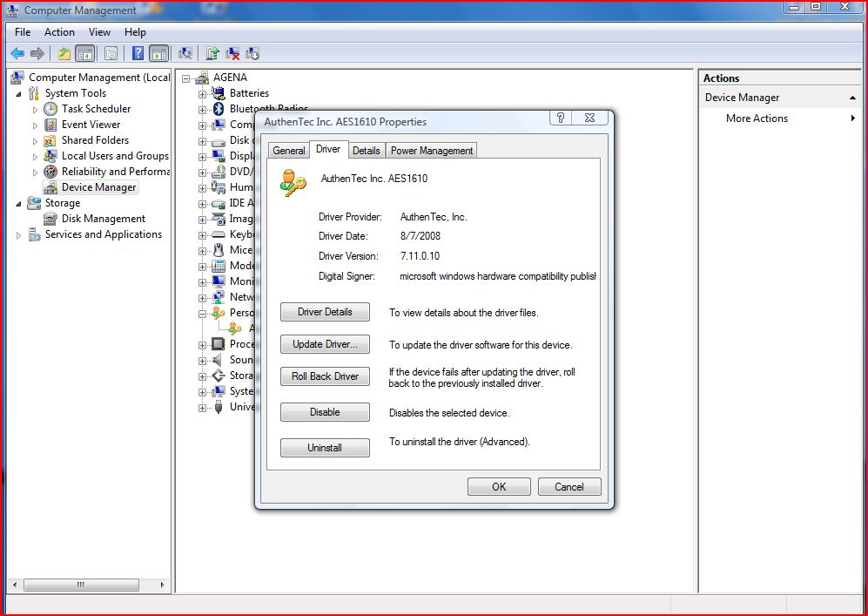Select the Processors chip icon
This screenshot has width=868, height=616.
(219, 344)
